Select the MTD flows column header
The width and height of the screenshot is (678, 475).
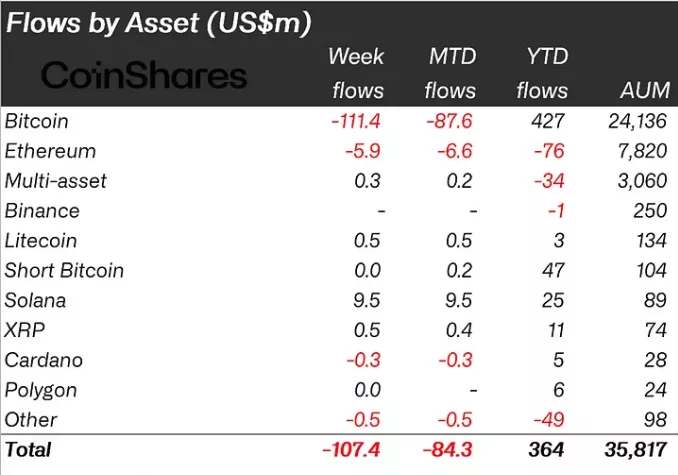pos(450,73)
